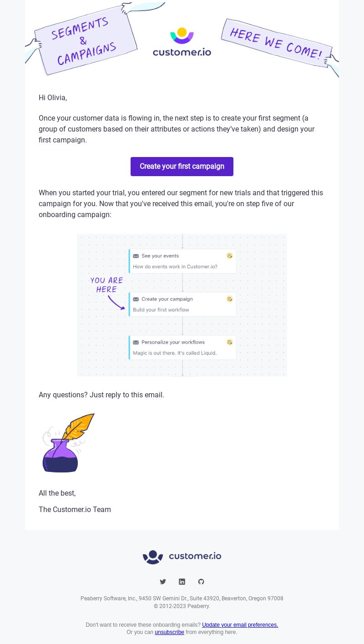Click the note icon on Create your campaign card
The height and width of the screenshot is (644, 364).
[x=230, y=299]
